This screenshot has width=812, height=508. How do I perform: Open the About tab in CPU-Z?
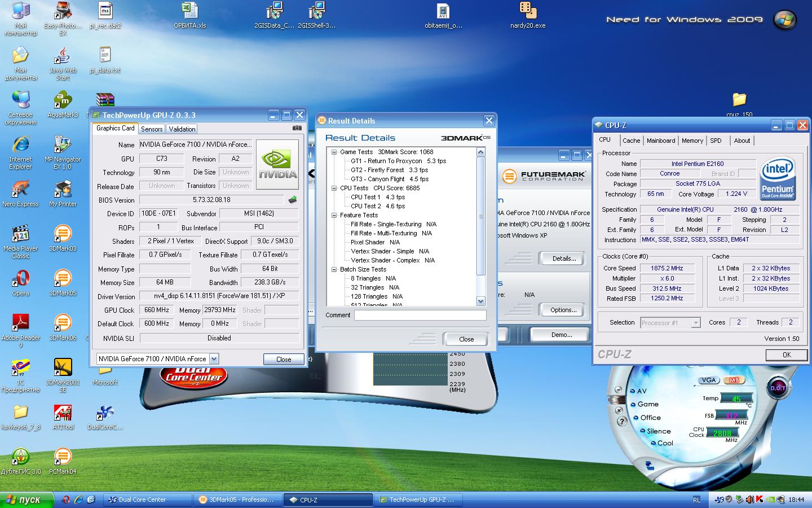point(742,141)
